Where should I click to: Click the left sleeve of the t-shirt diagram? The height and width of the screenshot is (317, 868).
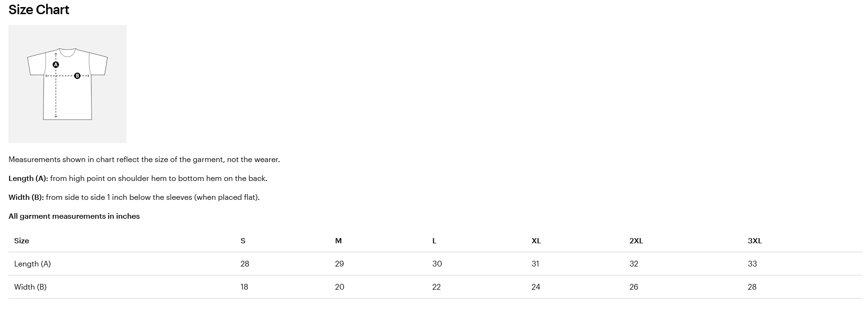coord(36,65)
